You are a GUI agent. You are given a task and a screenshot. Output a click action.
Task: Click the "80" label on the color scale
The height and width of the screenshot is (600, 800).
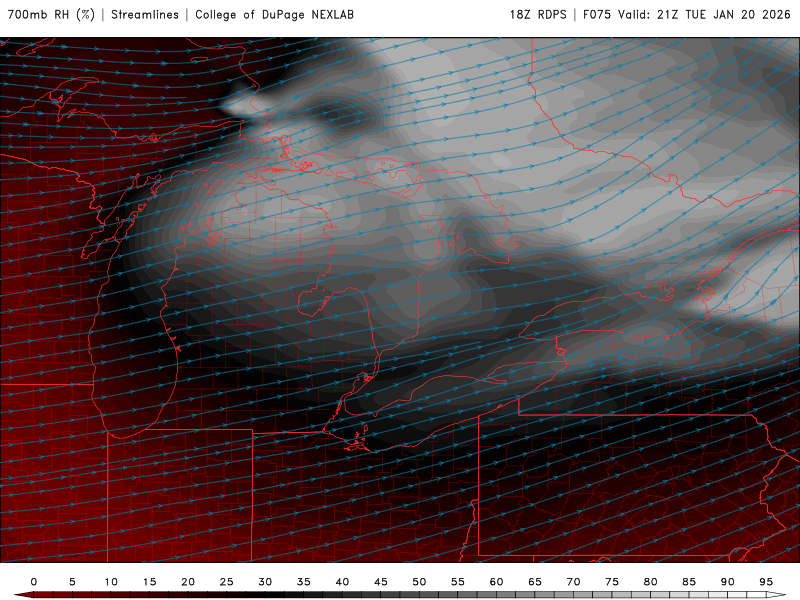651,582
